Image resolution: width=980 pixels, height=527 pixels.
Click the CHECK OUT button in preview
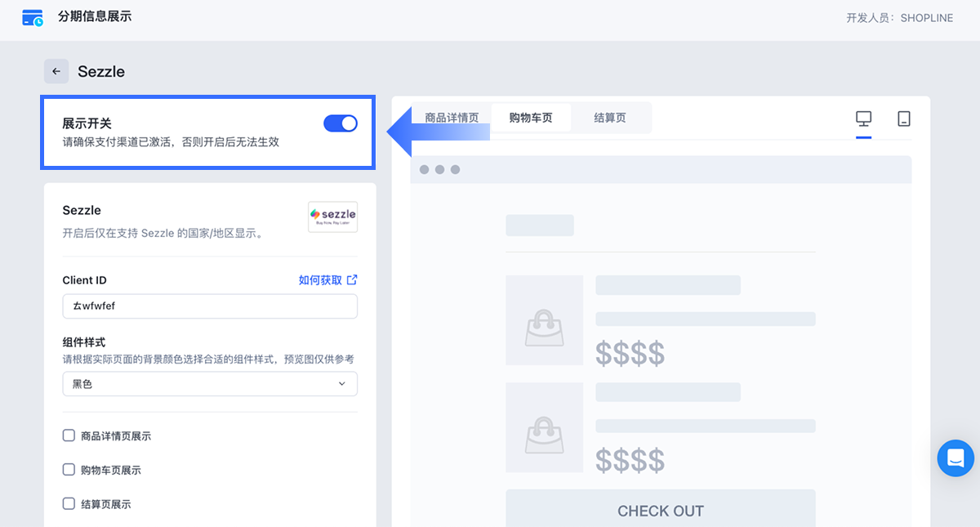[661, 508]
